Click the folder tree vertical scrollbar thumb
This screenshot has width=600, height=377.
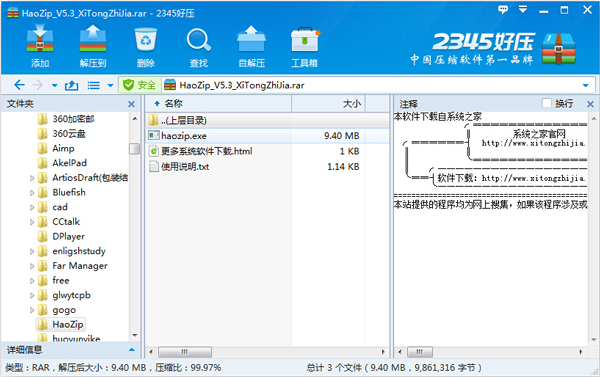[135, 149]
